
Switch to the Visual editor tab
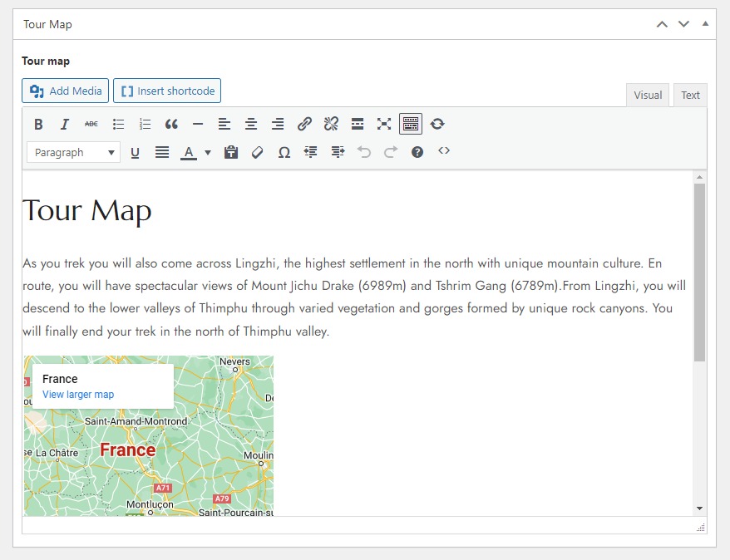tap(648, 96)
